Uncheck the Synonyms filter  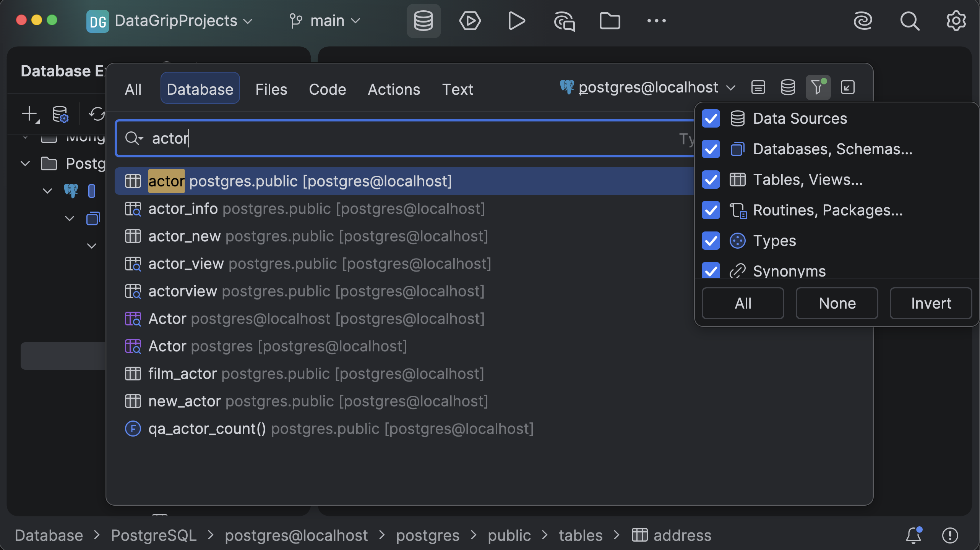click(711, 270)
